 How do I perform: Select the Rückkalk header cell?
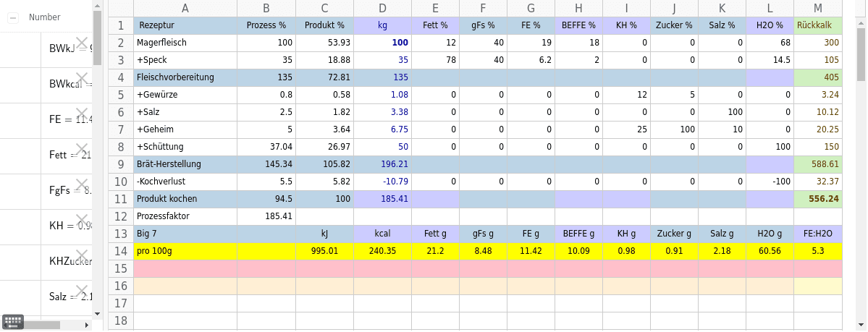pos(817,25)
